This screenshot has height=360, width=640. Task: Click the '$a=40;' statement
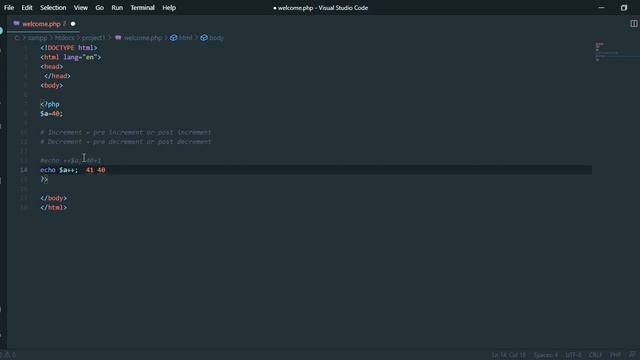click(51, 113)
